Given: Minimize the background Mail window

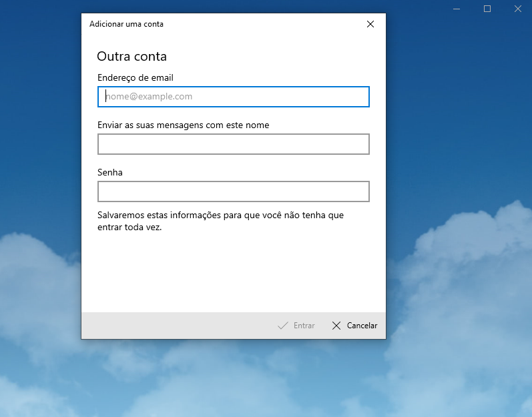Looking at the screenshot, I should click(457, 9).
